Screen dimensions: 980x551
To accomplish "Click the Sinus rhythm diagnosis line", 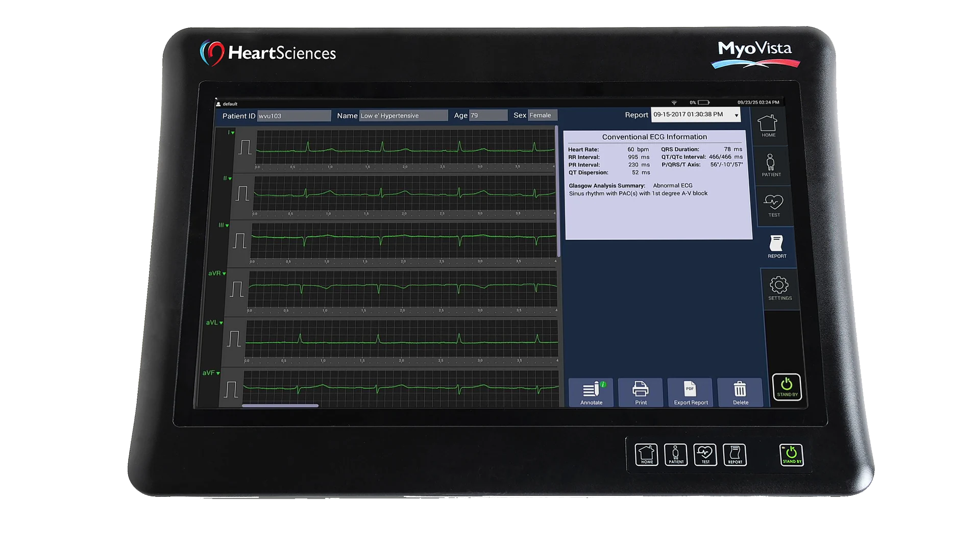I will tap(638, 193).
